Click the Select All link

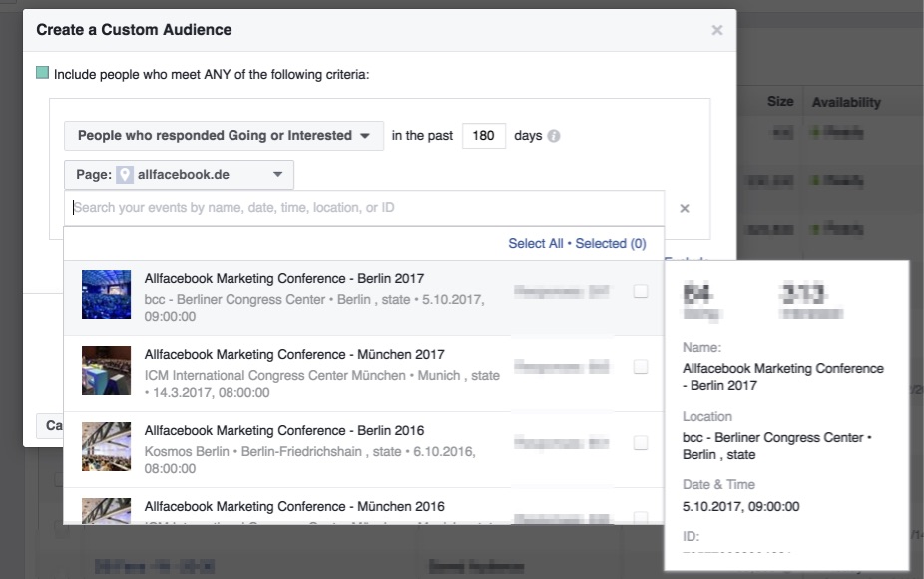tap(536, 243)
